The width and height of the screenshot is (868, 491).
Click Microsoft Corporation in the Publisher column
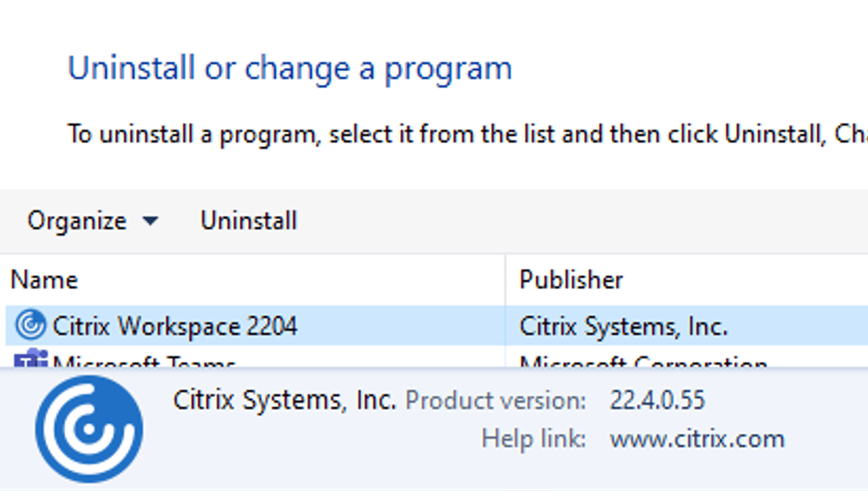(643, 362)
